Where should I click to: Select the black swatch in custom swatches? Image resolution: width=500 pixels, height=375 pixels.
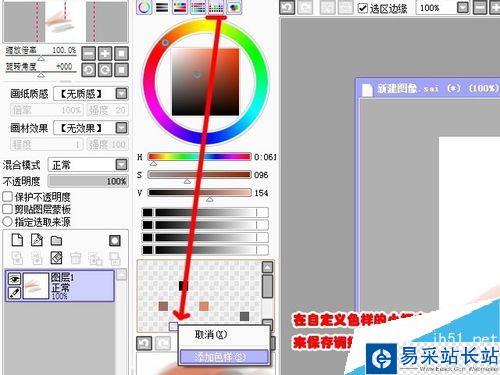coord(183,286)
